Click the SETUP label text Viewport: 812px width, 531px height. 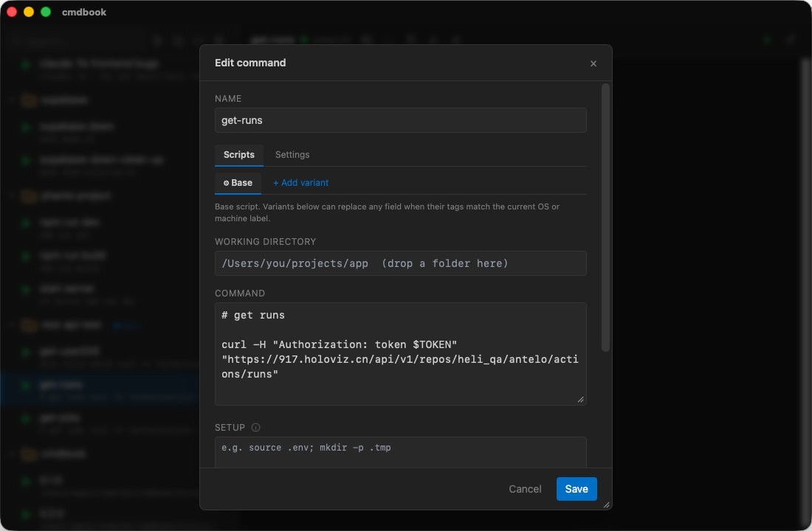(230, 428)
